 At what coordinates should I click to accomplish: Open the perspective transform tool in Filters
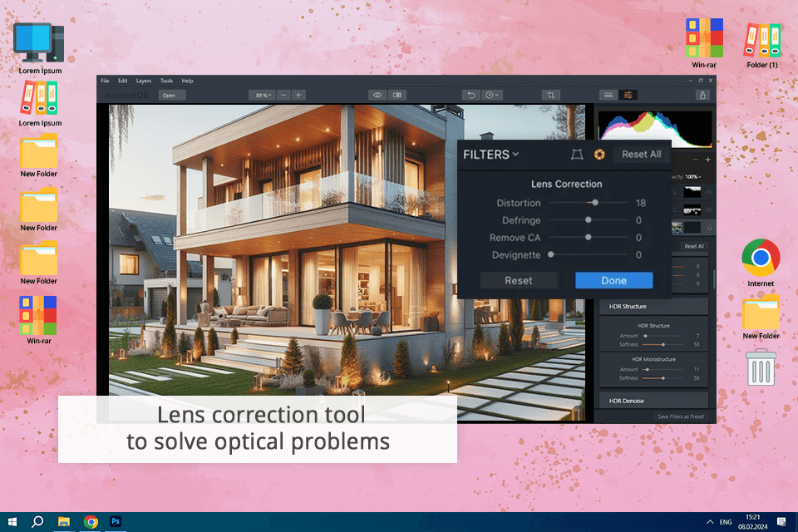coord(577,155)
